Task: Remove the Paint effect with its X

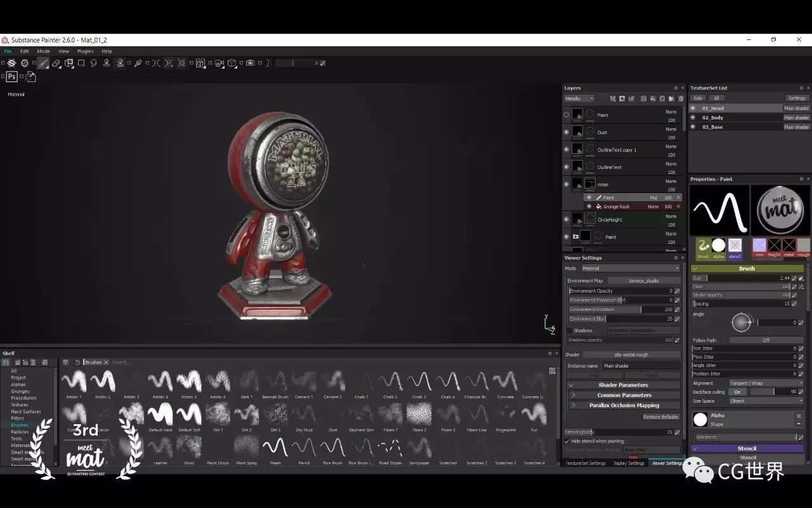Action: [678, 197]
